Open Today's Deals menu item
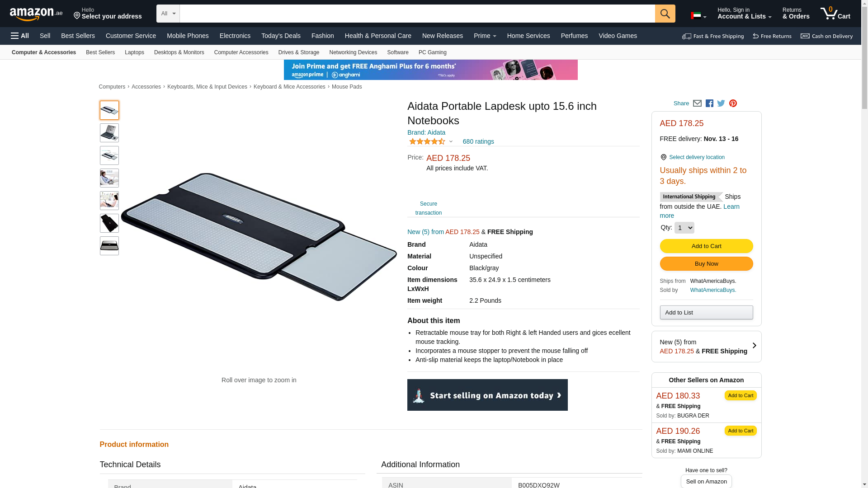Viewport: 868px width, 488px height. pos(281,36)
